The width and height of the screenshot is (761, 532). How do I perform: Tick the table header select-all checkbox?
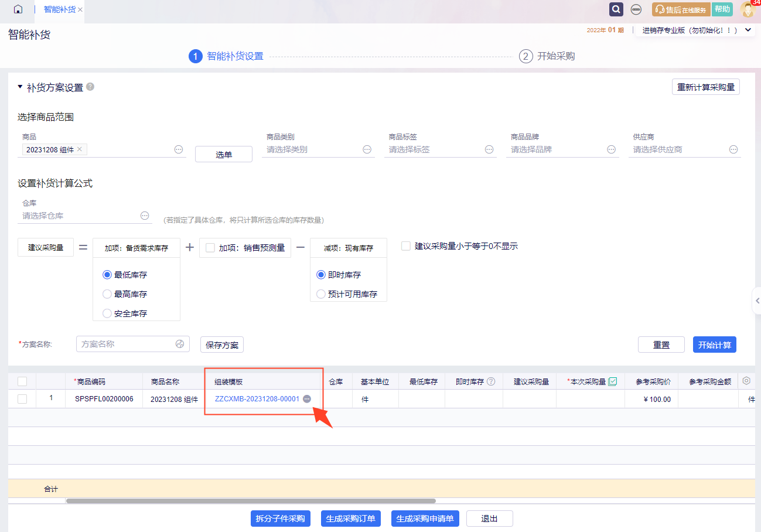22,381
